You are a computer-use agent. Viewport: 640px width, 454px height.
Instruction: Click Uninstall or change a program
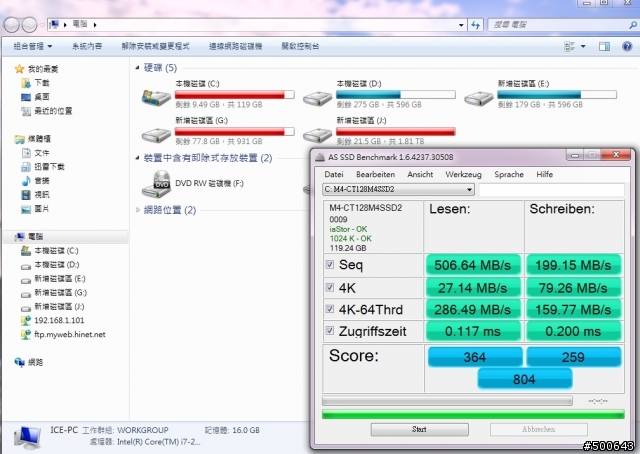155,46
